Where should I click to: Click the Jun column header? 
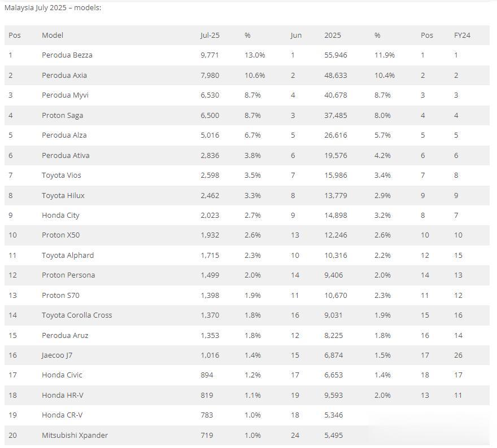tap(296, 35)
